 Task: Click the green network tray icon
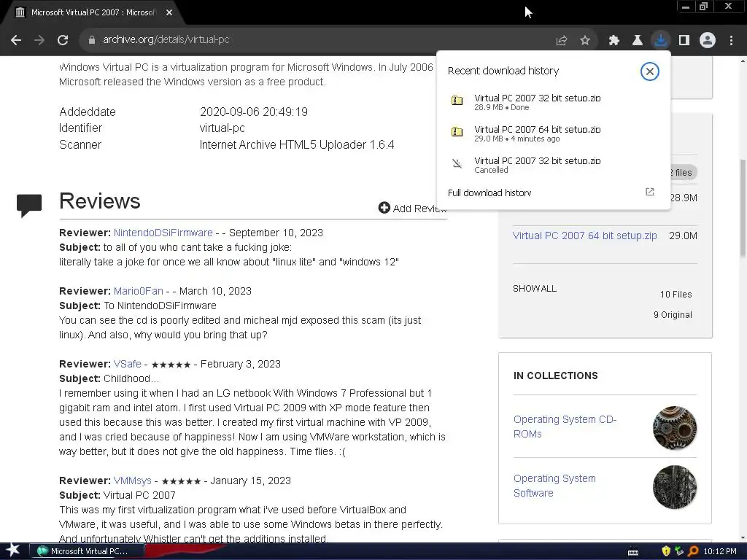tap(679, 551)
